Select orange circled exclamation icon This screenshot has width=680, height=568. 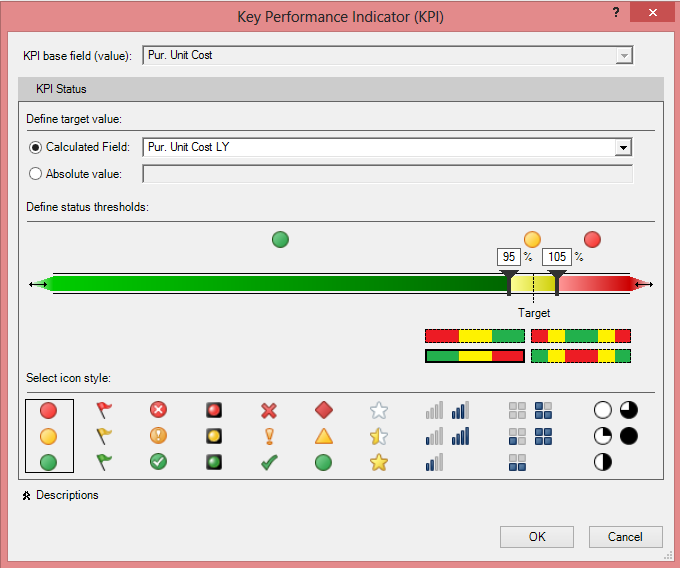(x=158, y=436)
